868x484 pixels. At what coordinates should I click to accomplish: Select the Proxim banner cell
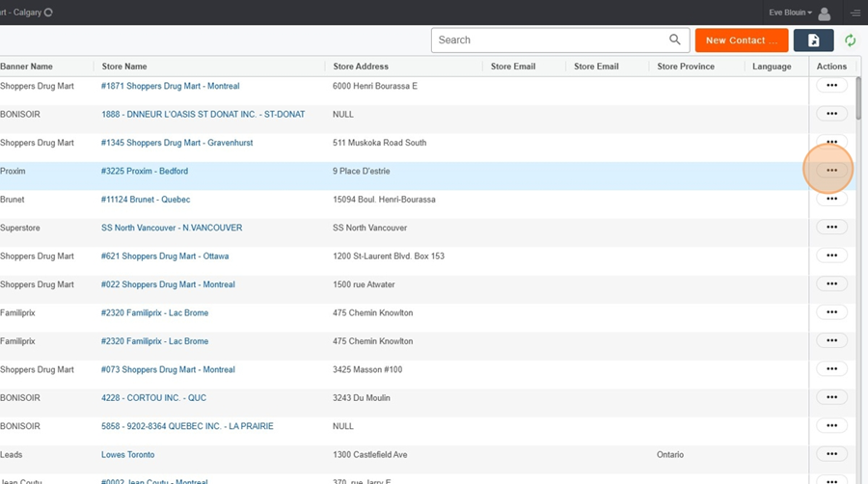(x=13, y=172)
